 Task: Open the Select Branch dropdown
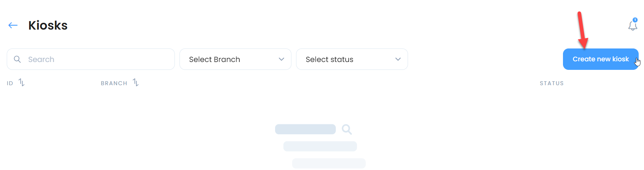[x=235, y=59]
